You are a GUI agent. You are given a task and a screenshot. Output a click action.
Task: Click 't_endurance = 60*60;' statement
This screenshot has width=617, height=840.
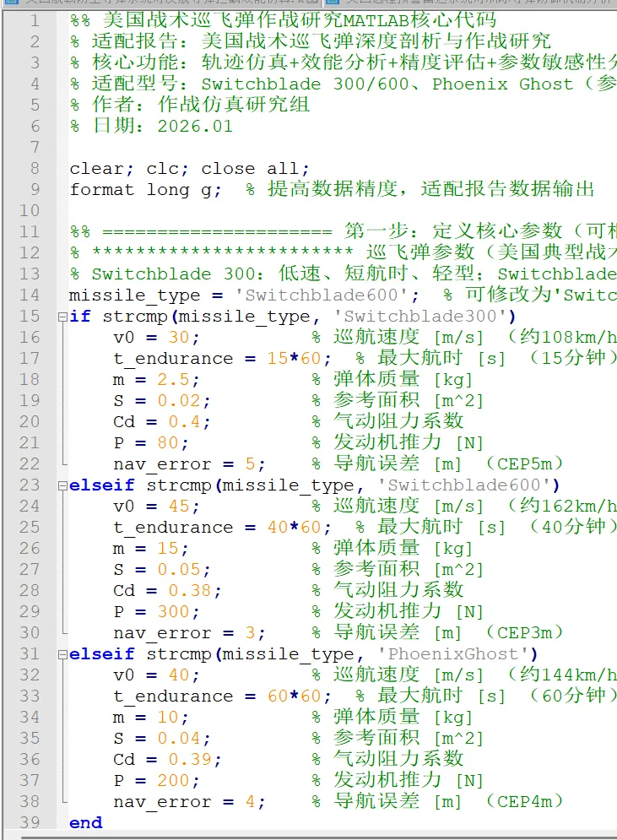222,696
